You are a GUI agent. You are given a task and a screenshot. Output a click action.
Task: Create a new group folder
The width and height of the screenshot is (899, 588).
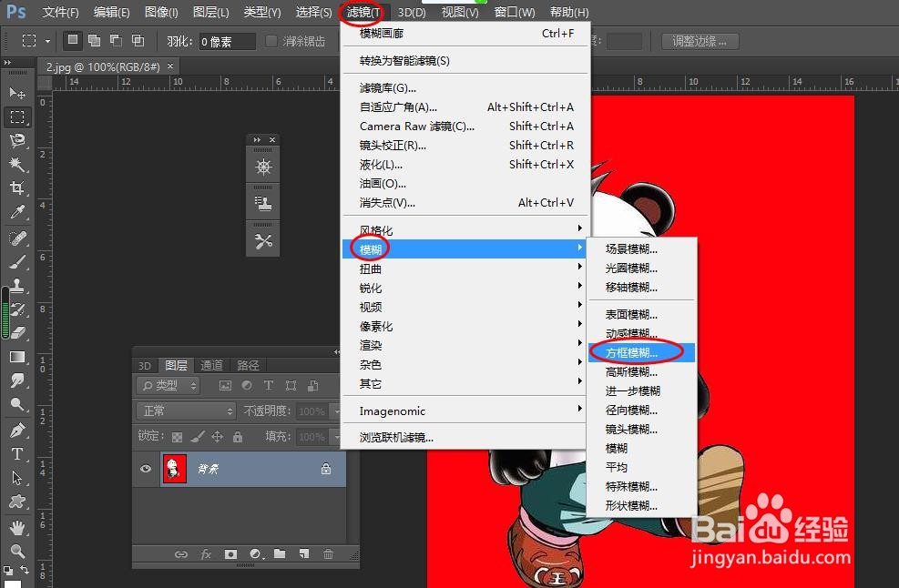280,553
